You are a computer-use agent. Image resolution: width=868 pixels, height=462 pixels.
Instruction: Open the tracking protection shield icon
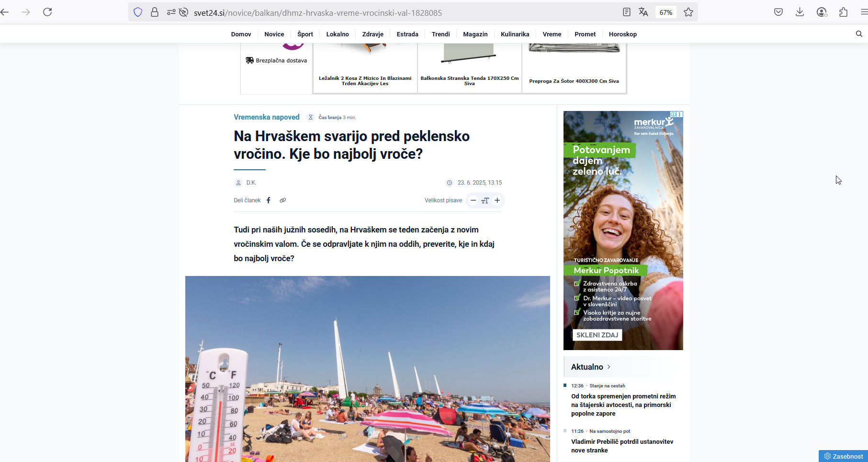138,12
